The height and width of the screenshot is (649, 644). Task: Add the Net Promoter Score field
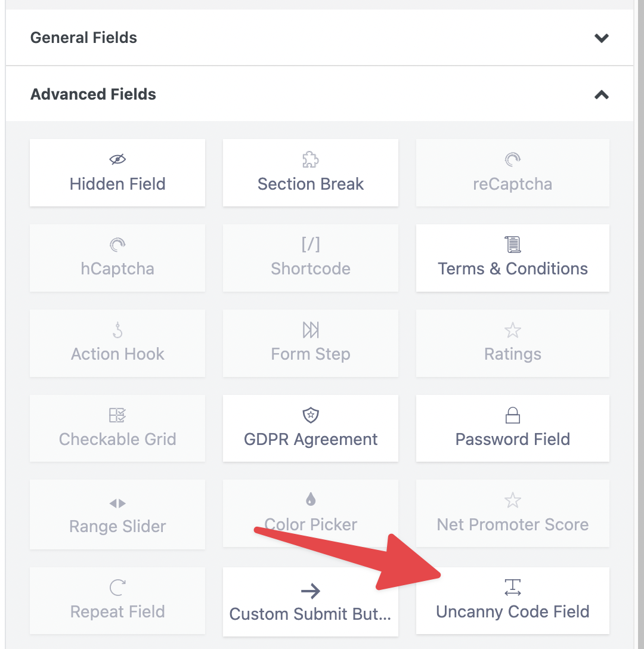pos(513,514)
